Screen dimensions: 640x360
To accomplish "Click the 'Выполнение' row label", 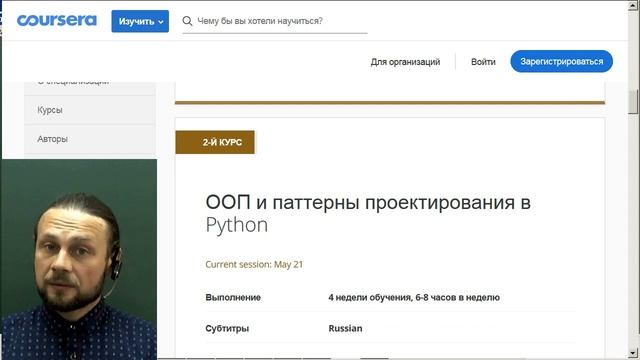I will (233, 298).
